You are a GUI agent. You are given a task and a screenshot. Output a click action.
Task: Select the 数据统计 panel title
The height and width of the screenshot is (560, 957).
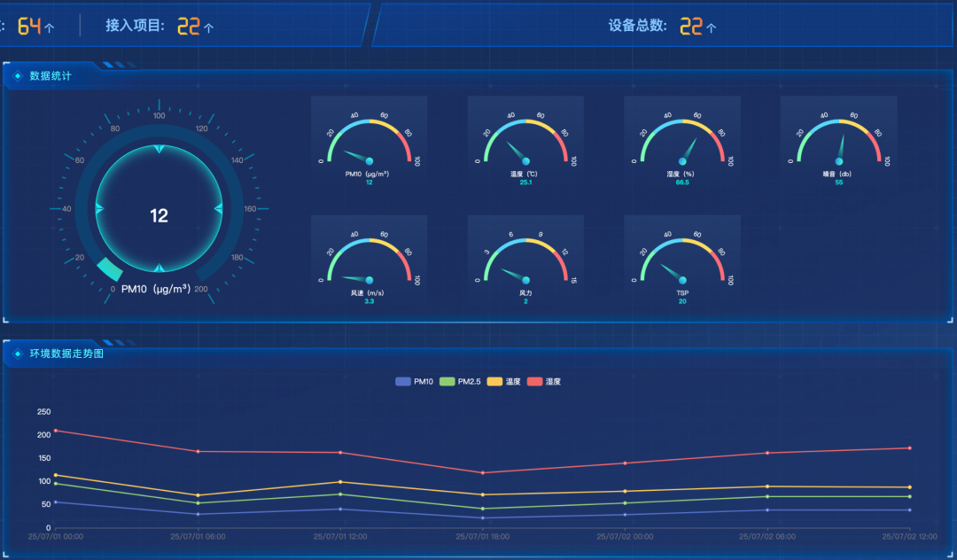pyautogui.click(x=51, y=75)
